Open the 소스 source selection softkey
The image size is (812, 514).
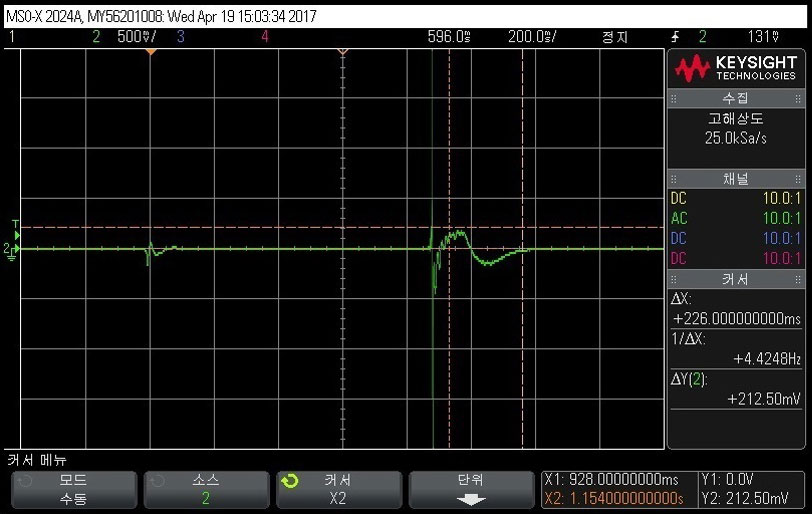(205, 489)
